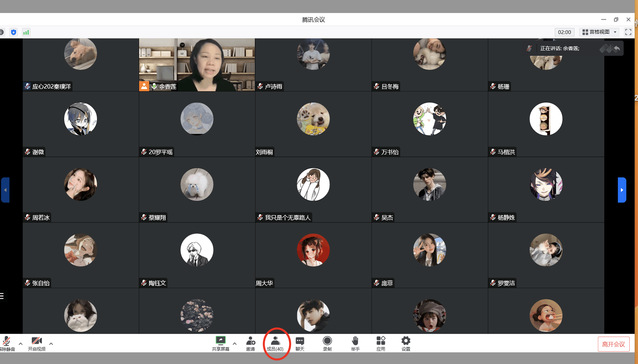Select the 周大华 red-background avatar
This screenshot has height=364, width=638.
pyautogui.click(x=313, y=250)
